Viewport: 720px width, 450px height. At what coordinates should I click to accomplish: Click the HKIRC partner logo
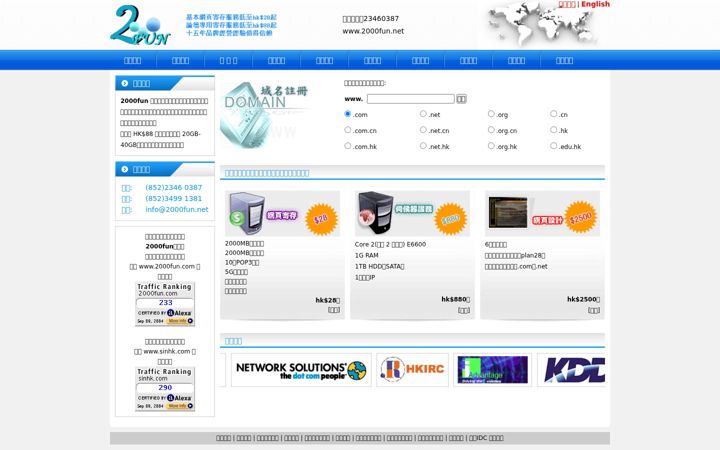pos(412,370)
